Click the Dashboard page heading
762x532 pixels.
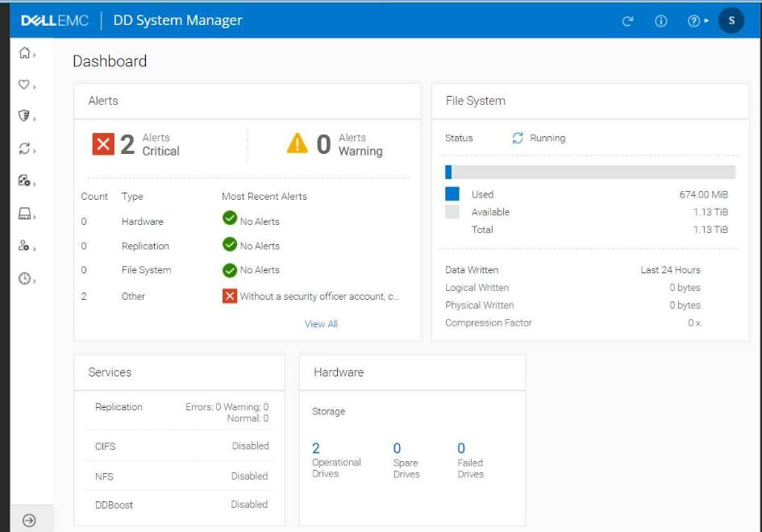tap(110, 61)
